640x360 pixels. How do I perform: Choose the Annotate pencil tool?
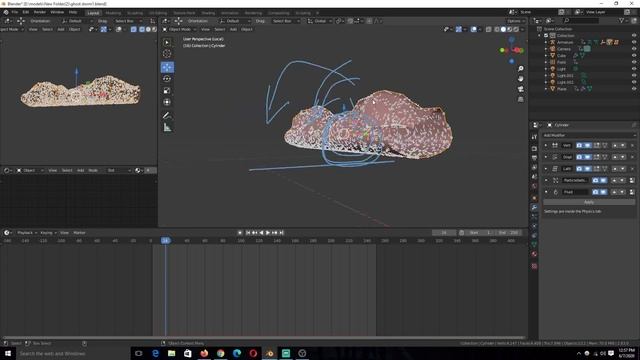pos(167,116)
